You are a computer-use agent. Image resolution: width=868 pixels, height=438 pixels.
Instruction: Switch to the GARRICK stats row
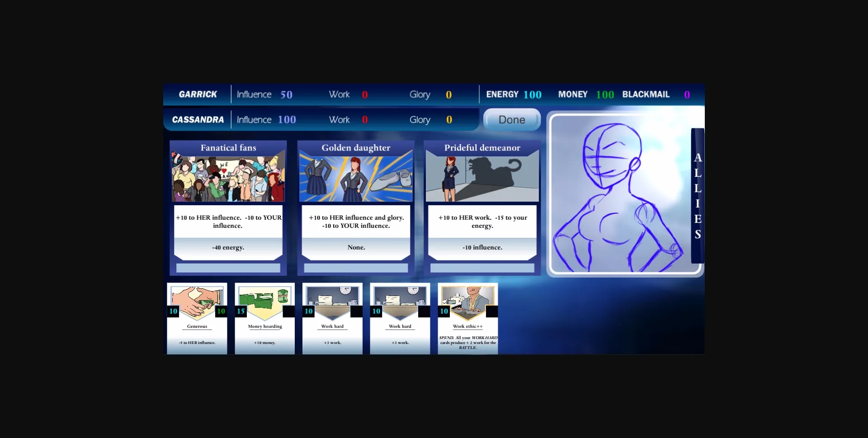coord(198,94)
